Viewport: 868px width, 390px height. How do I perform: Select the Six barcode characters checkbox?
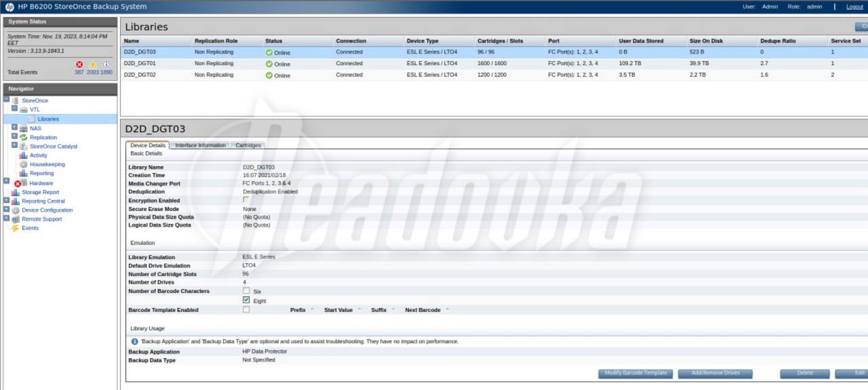coord(246,290)
